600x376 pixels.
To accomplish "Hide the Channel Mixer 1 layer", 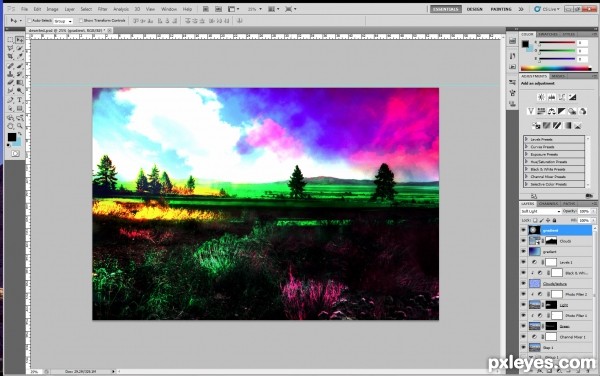I will click(523, 337).
